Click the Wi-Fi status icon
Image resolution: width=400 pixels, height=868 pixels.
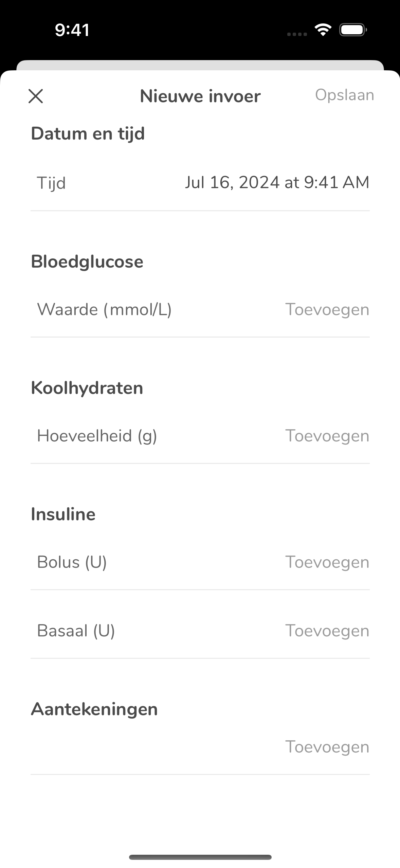pos(323,30)
